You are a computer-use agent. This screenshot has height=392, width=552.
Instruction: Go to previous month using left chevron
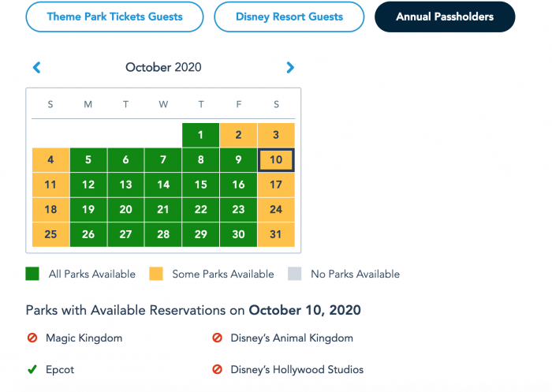click(x=36, y=67)
